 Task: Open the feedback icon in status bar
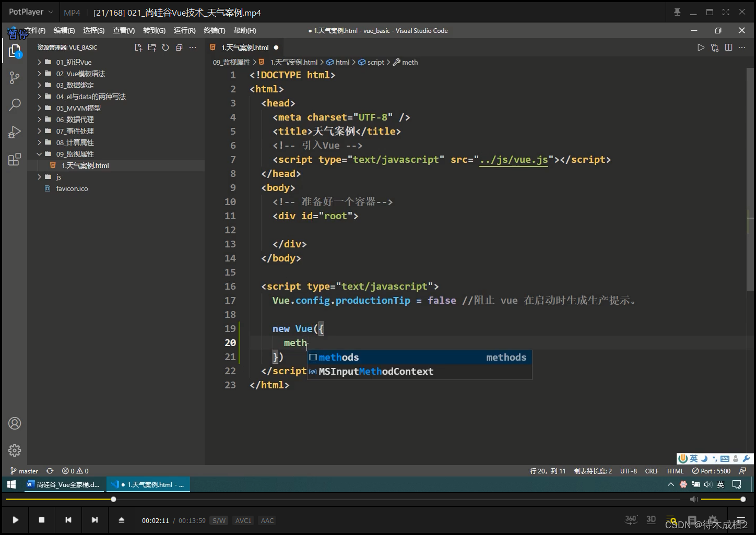click(x=742, y=471)
